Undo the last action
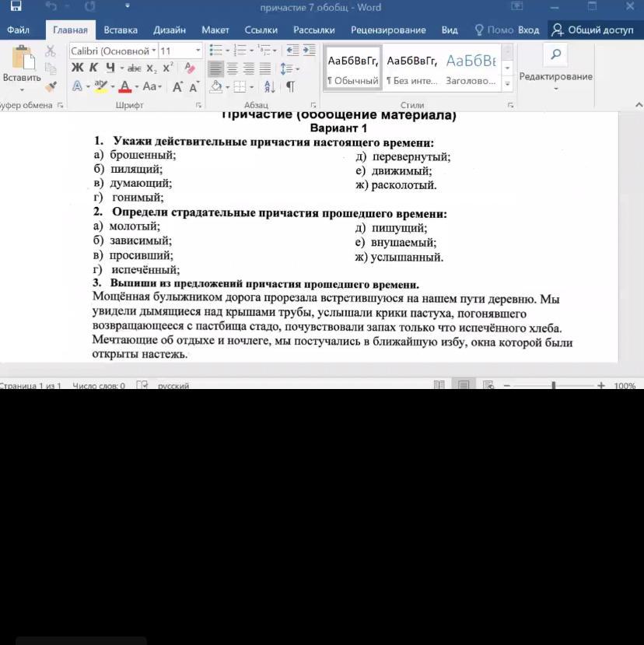This screenshot has width=644, height=645. (51, 5)
